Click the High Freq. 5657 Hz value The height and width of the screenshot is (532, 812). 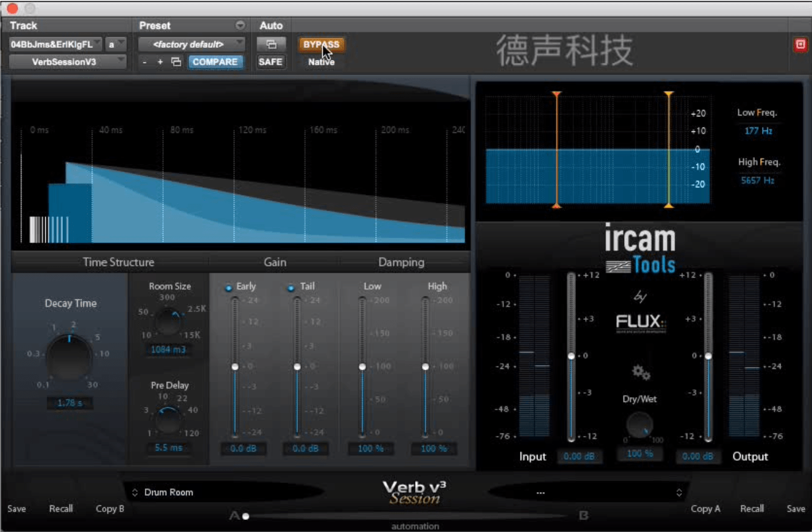(x=758, y=180)
